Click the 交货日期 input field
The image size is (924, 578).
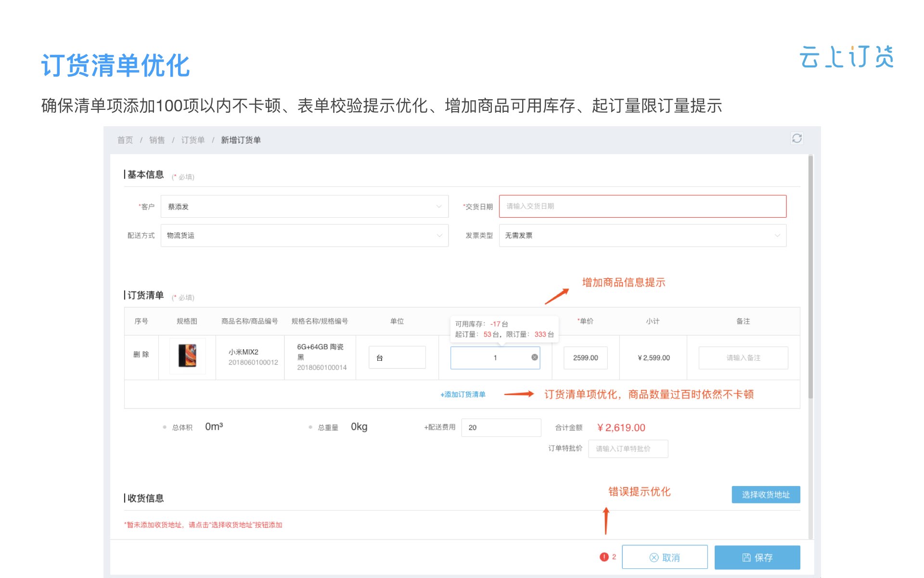click(642, 206)
